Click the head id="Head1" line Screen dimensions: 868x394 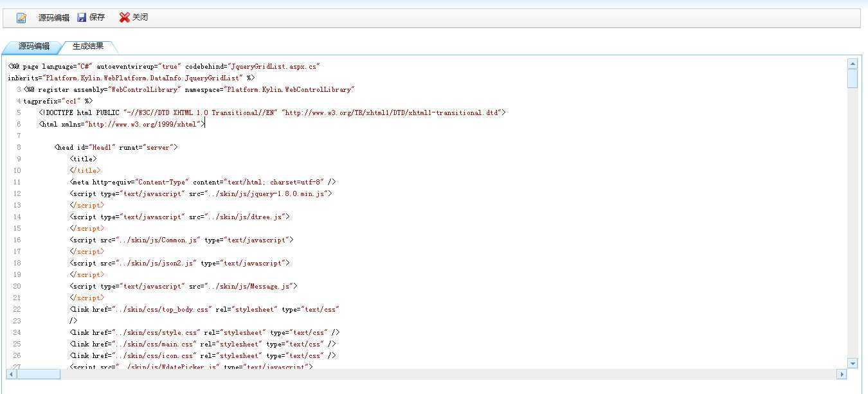click(116, 147)
